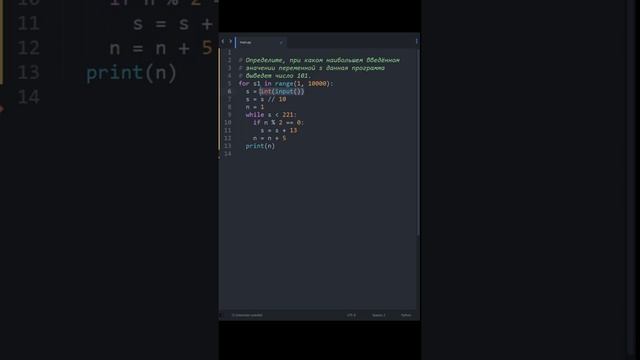
Task: Click line number 14 in editor gutter
Action: coord(228,153)
